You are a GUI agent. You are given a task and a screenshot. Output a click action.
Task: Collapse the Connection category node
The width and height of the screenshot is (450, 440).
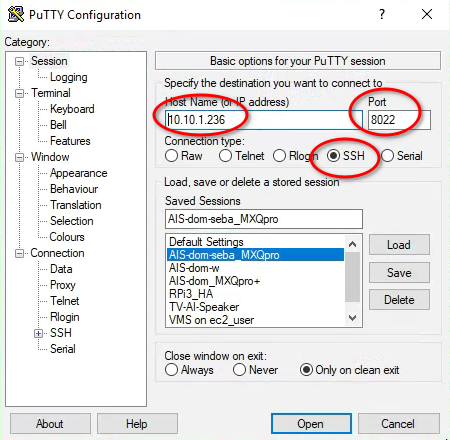click(20, 253)
